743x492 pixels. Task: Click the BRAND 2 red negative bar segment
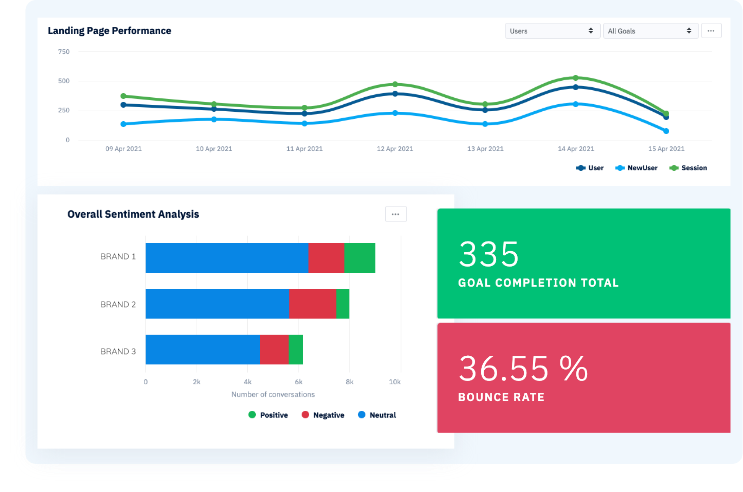click(x=312, y=304)
